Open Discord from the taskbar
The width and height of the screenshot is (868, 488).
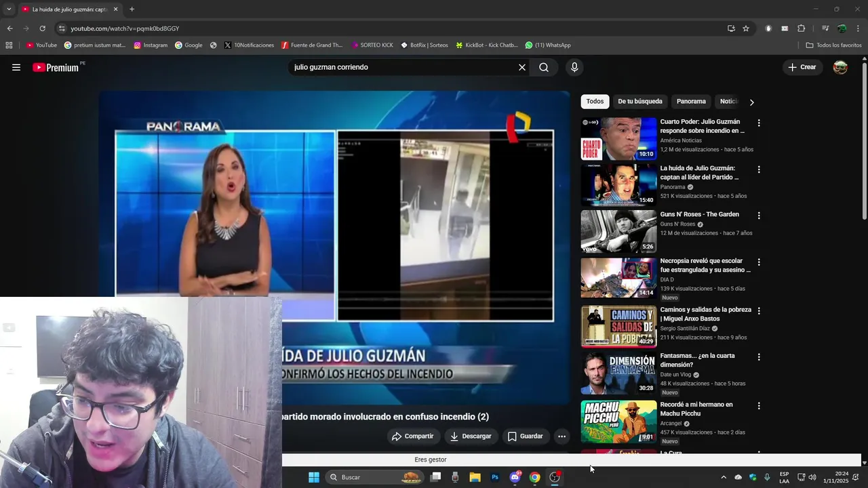pos(515,477)
